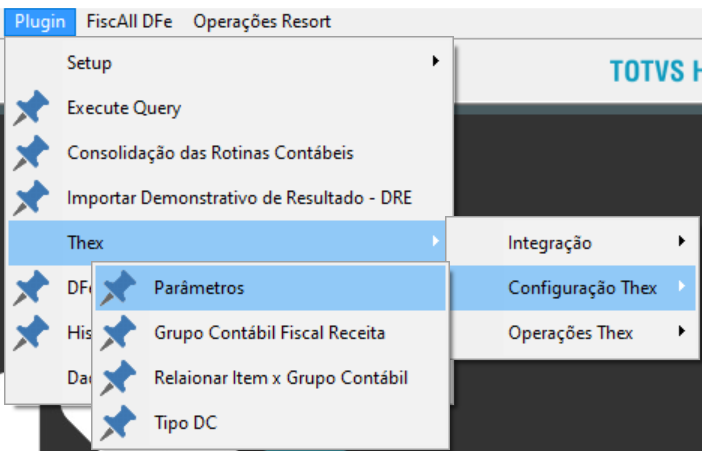Open Grupo Contábil Fiscal Receita
The image size is (702, 451).
(270, 333)
